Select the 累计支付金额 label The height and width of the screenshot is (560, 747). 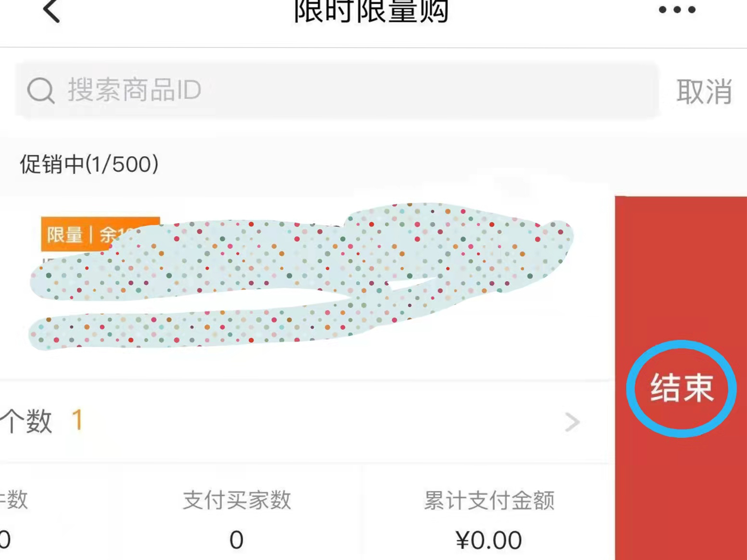489,500
